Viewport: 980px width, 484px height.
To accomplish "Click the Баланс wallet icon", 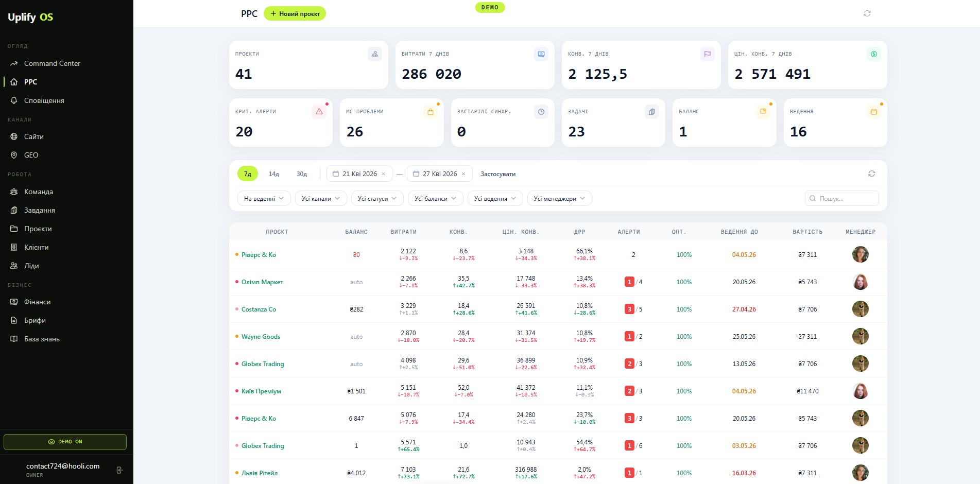I will pos(763,112).
